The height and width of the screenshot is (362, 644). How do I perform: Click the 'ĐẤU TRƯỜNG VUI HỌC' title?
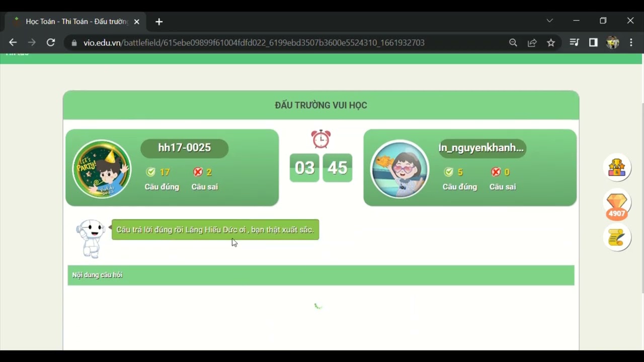coord(321,105)
